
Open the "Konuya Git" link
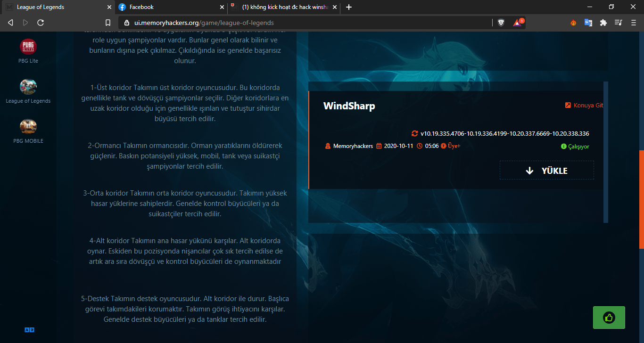pyautogui.click(x=584, y=105)
